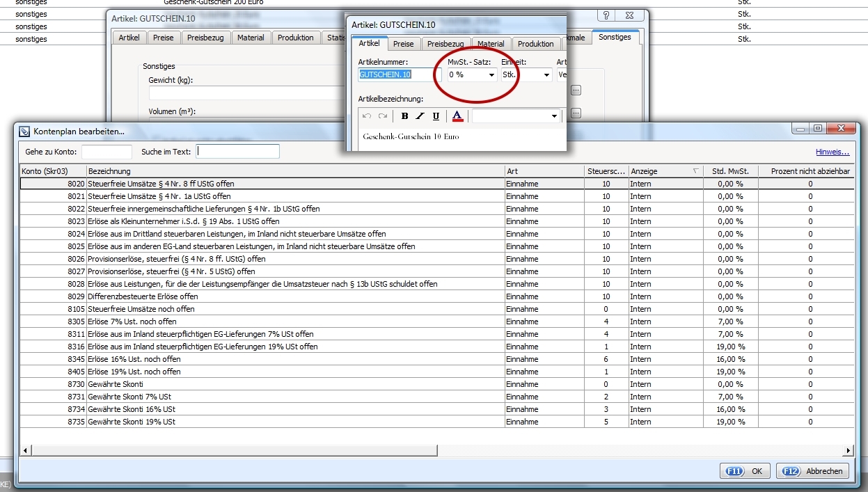Screen dimensions: 868x492
Task: Toggle underline formatting in the article editor
Action: [x=436, y=116]
